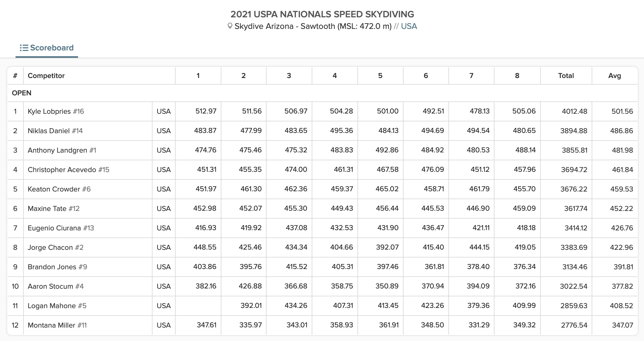This screenshot has height=341, width=644.
Task: Click the Scoreboard list icon
Action: pyautogui.click(x=24, y=48)
